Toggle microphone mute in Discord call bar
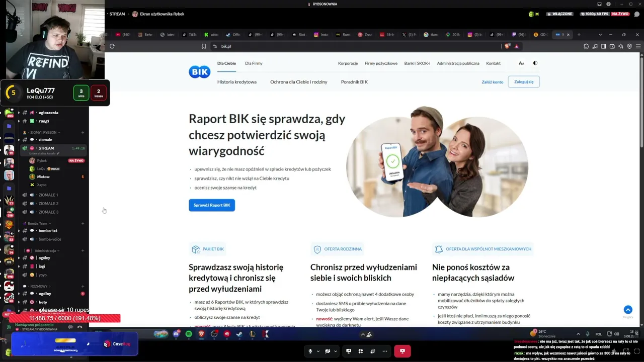Screen dimensions: 644x362 [310, 351]
